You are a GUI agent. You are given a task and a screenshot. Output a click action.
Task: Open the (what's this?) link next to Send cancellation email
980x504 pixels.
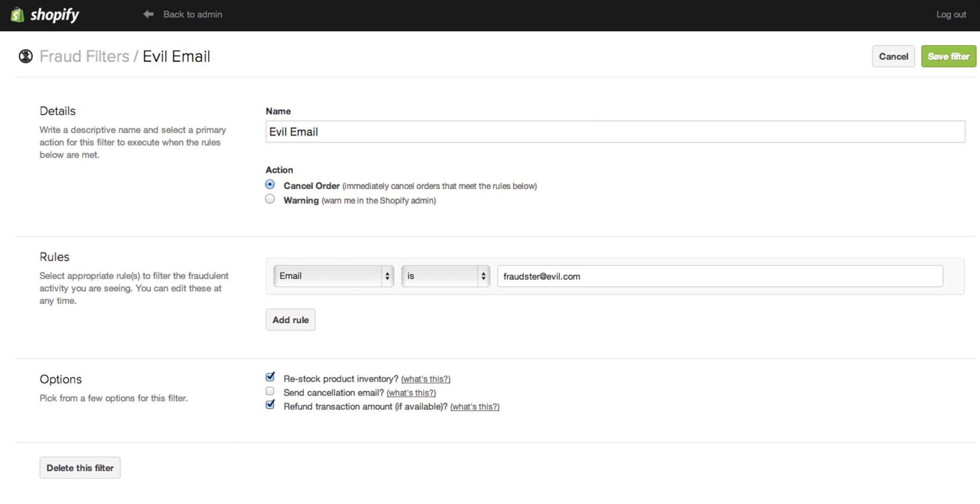[x=411, y=392]
